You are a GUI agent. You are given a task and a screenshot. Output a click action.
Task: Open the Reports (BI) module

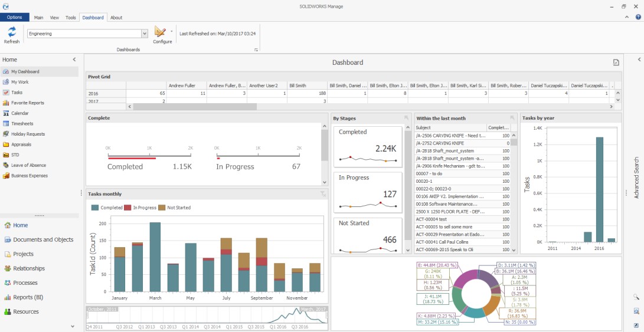[x=28, y=297]
